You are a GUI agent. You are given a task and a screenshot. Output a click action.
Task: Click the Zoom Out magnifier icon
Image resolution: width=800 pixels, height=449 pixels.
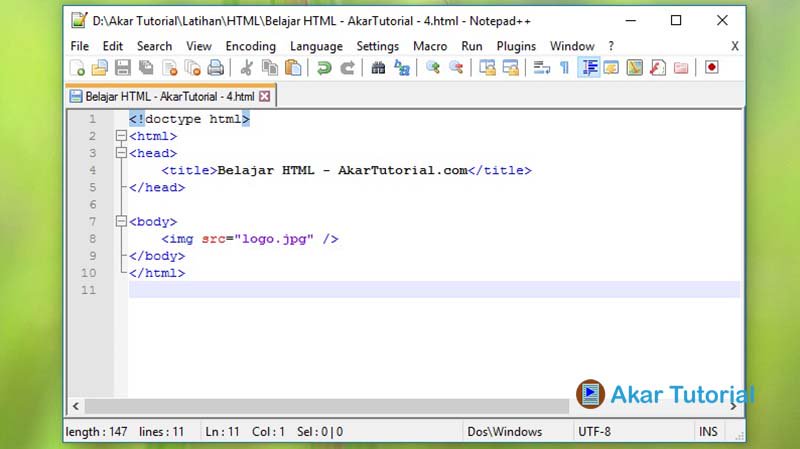coord(456,68)
